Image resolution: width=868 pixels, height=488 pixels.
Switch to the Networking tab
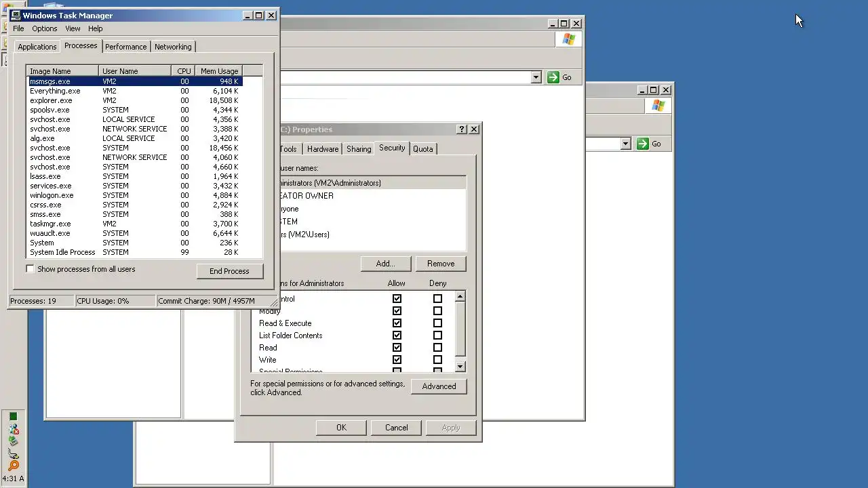click(173, 47)
